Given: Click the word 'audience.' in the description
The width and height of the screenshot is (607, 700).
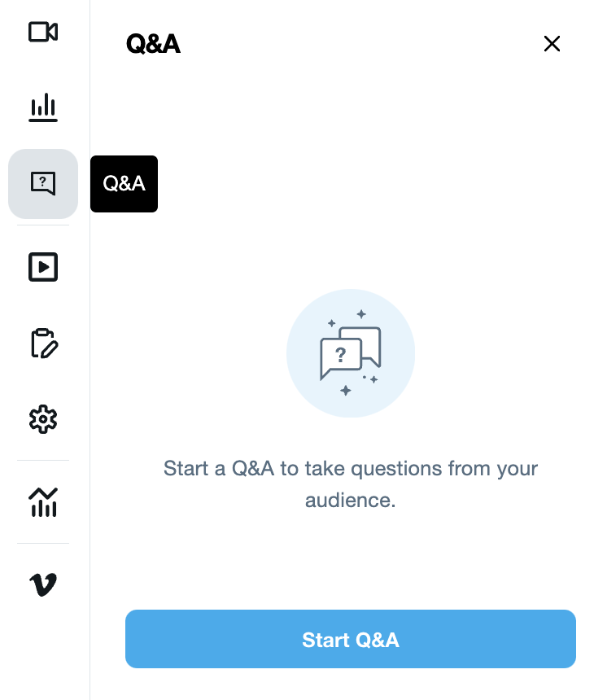Looking at the screenshot, I should pos(351,500).
